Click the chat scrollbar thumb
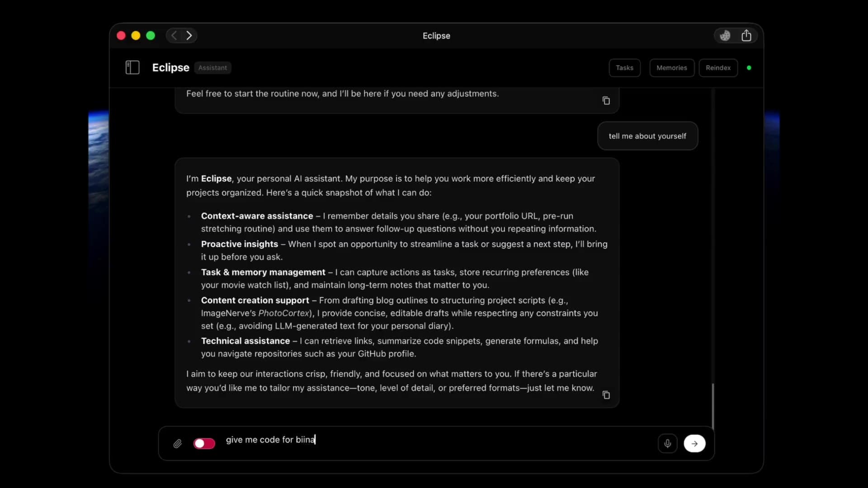Viewport: 868px width, 488px height. point(713,406)
